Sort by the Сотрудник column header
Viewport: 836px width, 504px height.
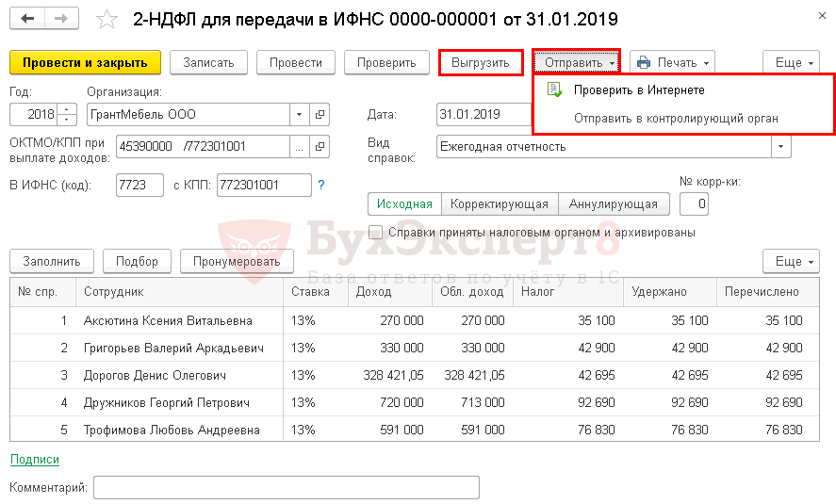[x=179, y=292]
